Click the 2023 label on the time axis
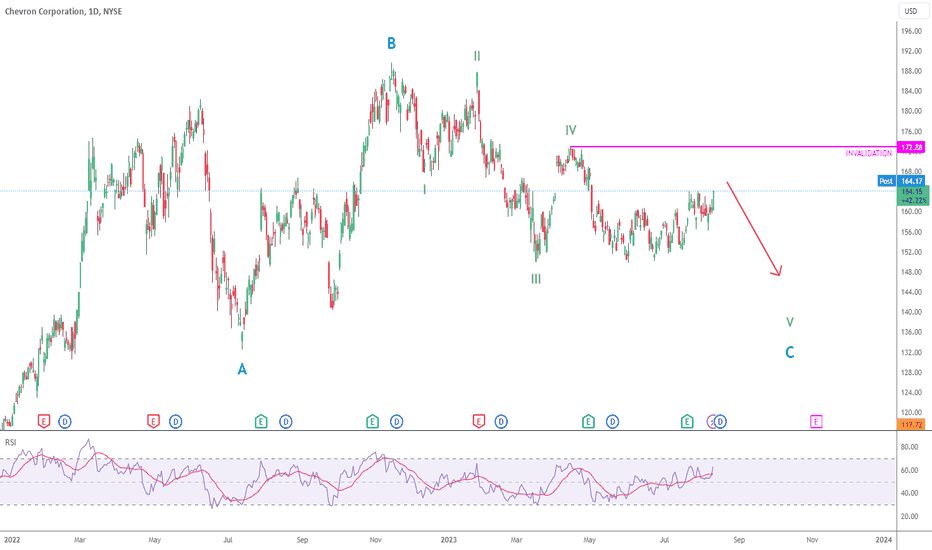Image resolution: width=932 pixels, height=550 pixels. pyautogui.click(x=449, y=540)
